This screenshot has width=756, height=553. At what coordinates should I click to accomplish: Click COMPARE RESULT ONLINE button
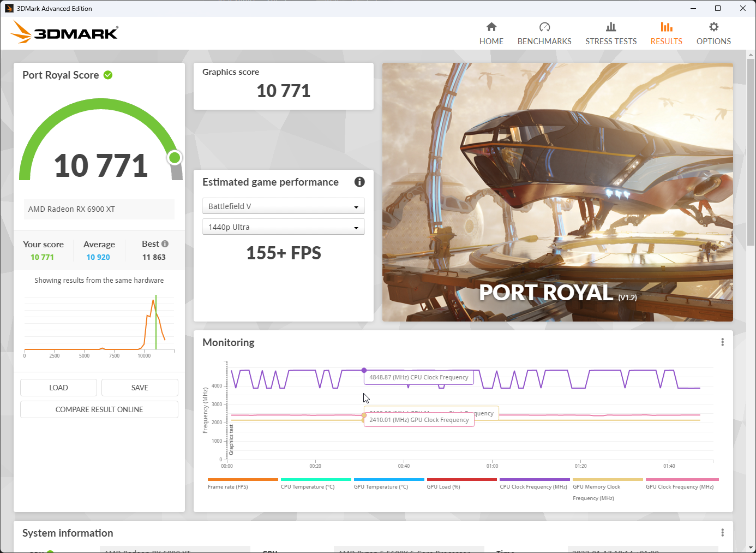[x=99, y=409]
